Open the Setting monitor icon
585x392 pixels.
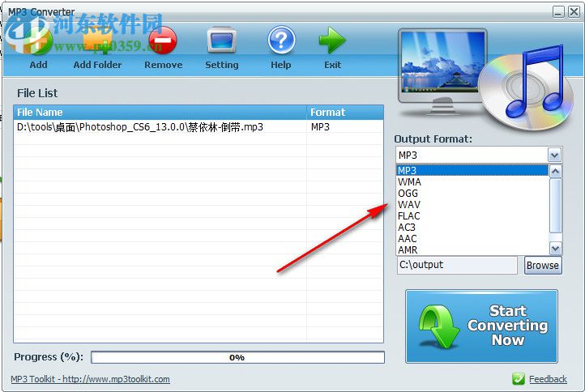click(222, 40)
